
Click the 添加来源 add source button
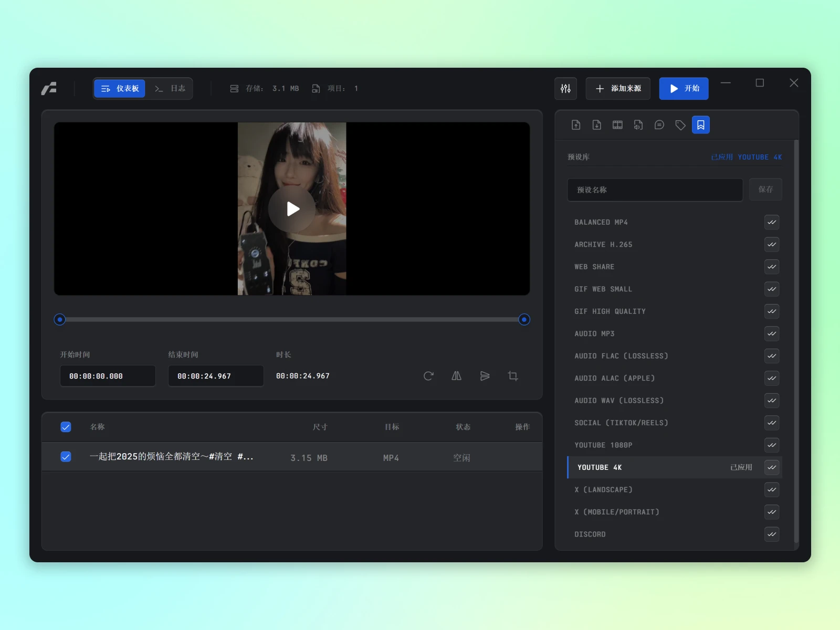(x=618, y=89)
